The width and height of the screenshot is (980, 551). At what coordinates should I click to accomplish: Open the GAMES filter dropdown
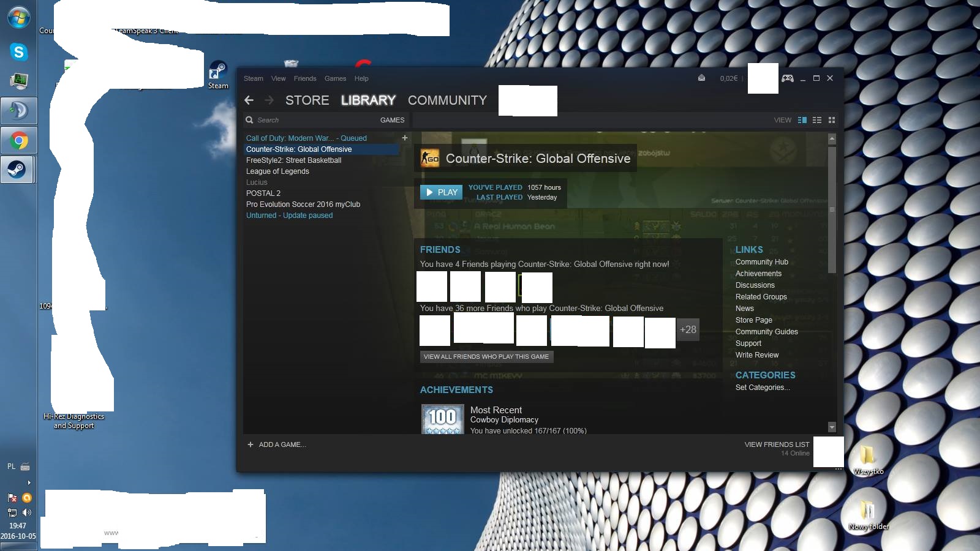[x=392, y=120]
